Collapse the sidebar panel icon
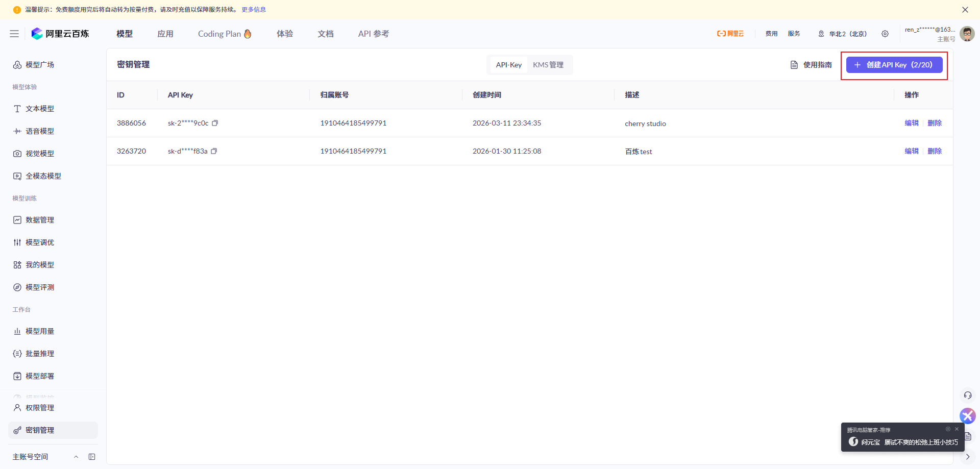This screenshot has width=980, height=469. (x=92, y=457)
